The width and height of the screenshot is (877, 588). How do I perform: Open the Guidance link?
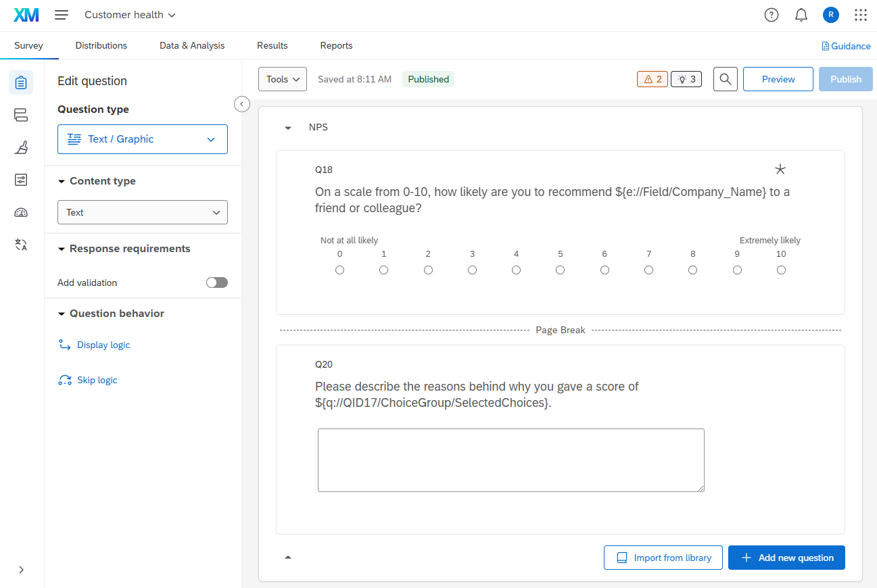[x=846, y=46]
